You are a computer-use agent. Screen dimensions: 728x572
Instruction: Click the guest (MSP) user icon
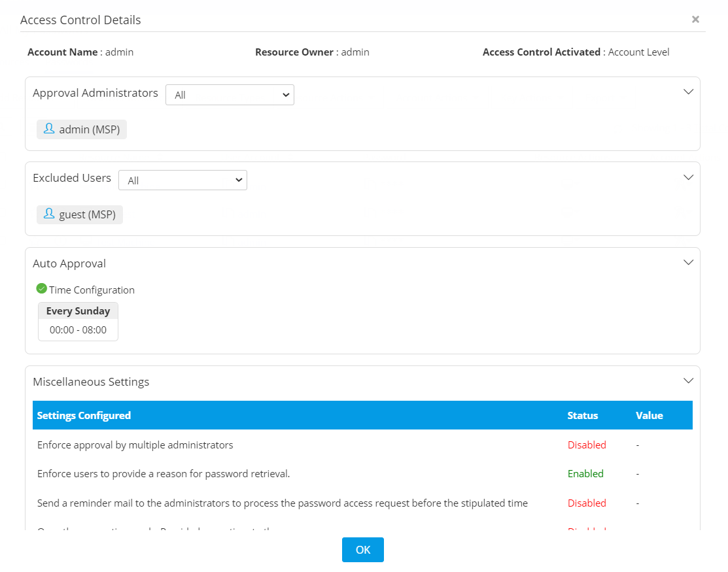click(x=49, y=214)
